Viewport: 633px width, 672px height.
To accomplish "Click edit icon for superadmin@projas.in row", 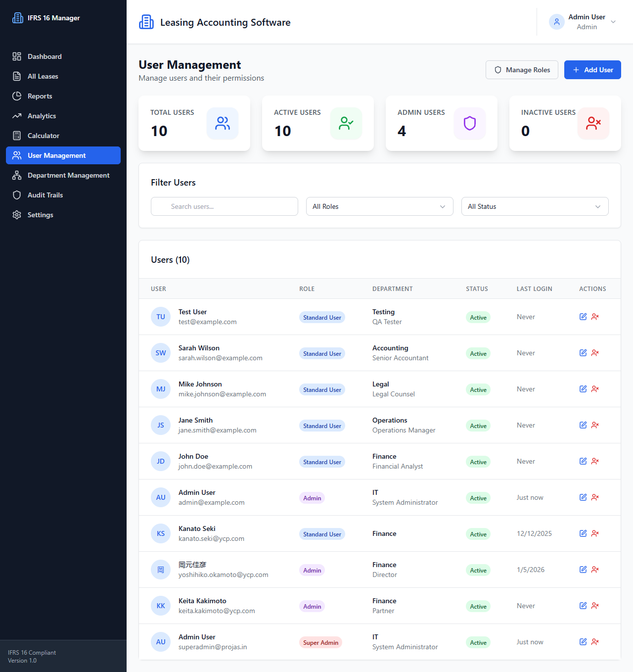I will click(x=583, y=642).
